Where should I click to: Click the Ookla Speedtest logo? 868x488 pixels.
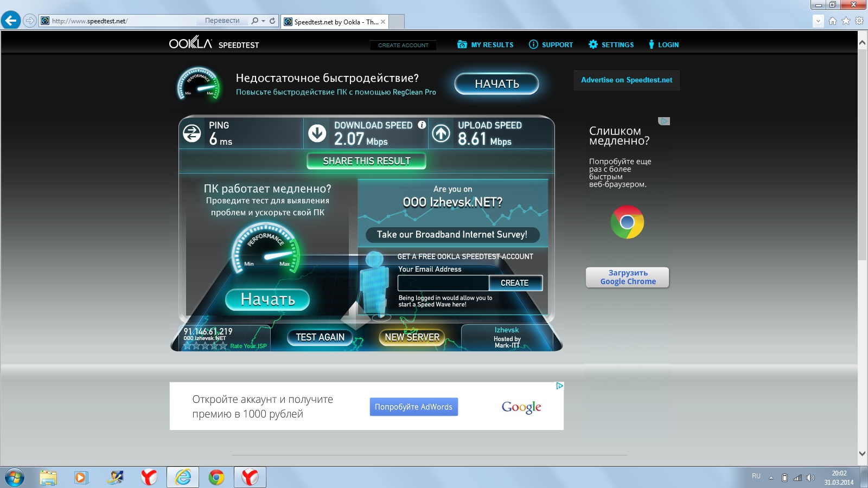tap(214, 43)
